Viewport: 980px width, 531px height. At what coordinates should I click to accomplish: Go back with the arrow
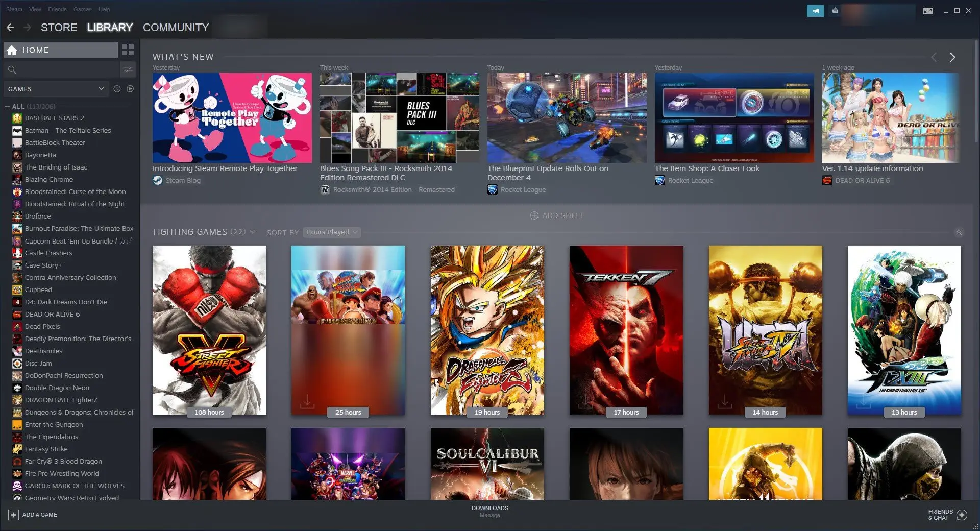tap(10, 28)
